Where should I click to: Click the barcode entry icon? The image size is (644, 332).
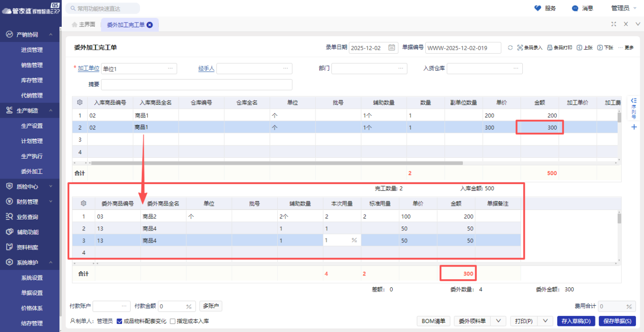pyautogui.click(x=520, y=48)
